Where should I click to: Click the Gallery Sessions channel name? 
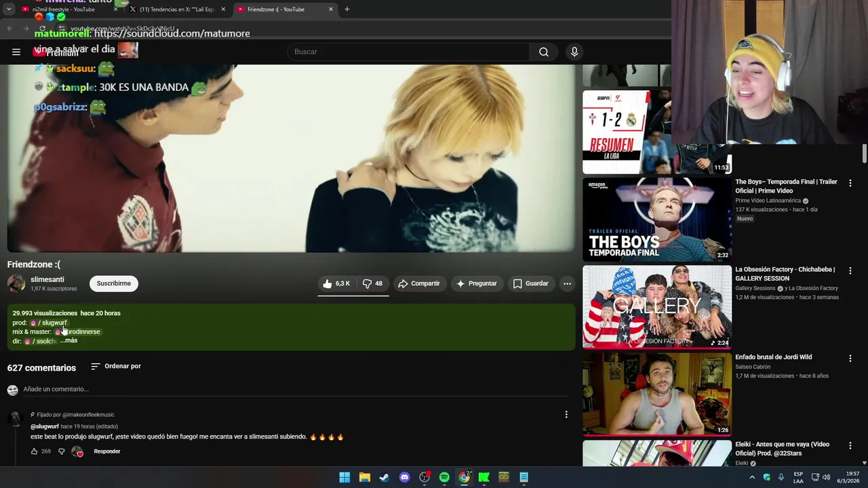[x=755, y=288]
